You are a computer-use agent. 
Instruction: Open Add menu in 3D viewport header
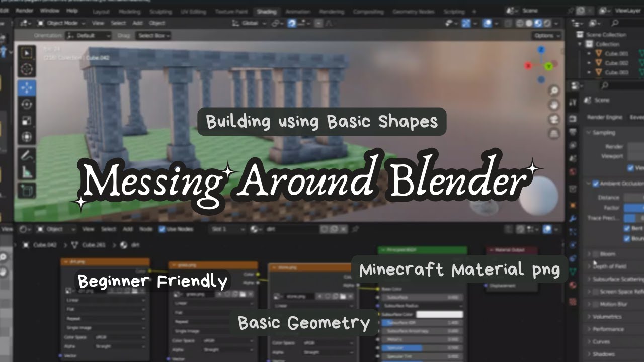(x=137, y=23)
